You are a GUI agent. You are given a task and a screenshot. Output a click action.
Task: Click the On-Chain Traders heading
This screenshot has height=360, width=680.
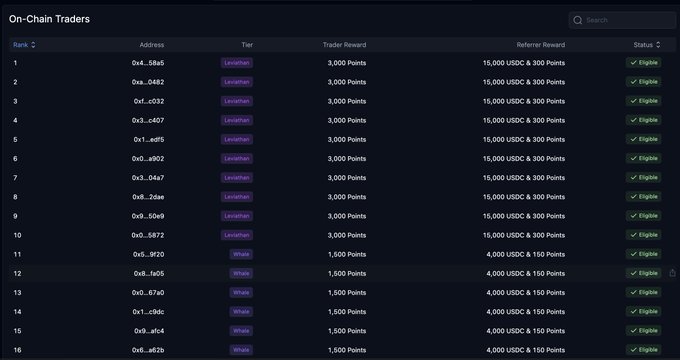49,19
